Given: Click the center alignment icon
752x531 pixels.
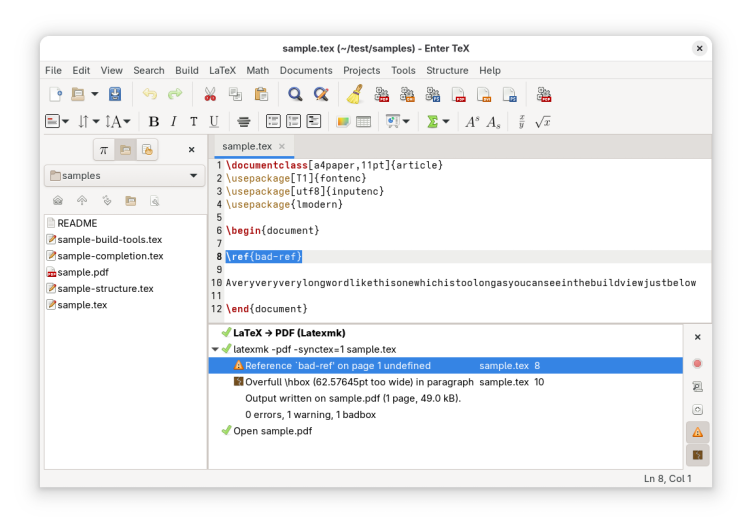Looking at the screenshot, I should coord(244,121).
